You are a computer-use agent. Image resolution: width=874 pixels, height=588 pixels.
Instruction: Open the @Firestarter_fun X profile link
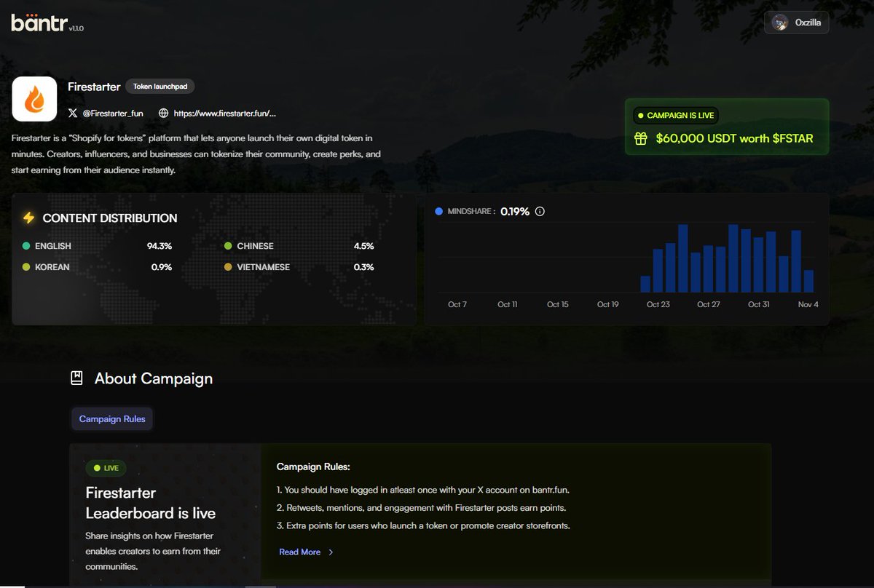click(x=112, y=114)
